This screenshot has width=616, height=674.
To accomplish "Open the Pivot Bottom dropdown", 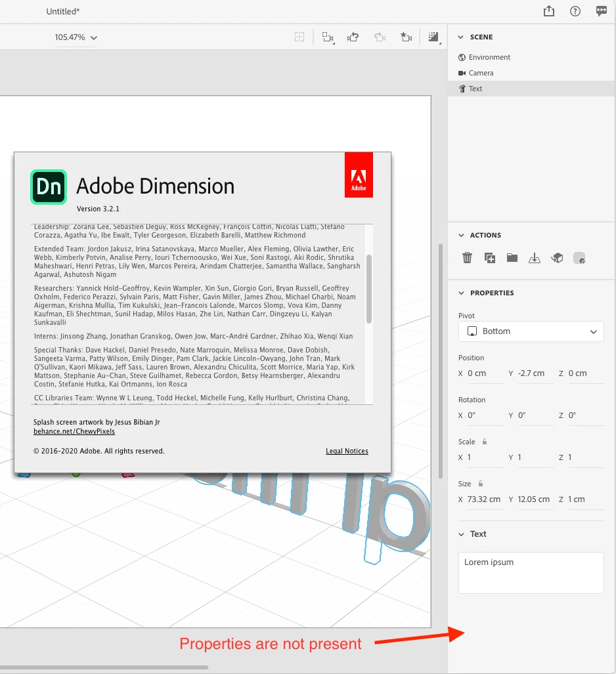I will click(x=531, y=331).
